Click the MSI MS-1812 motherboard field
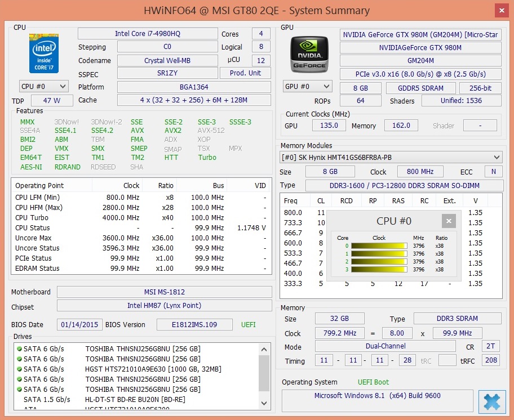514x420 pixels. [x=164, y=292]
